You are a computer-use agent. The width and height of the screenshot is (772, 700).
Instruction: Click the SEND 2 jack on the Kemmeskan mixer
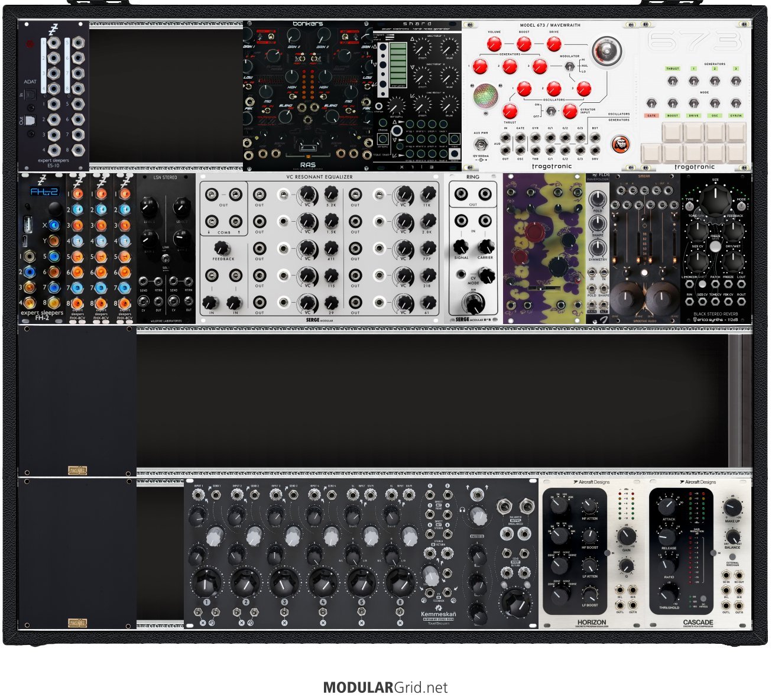pos(254,495)
